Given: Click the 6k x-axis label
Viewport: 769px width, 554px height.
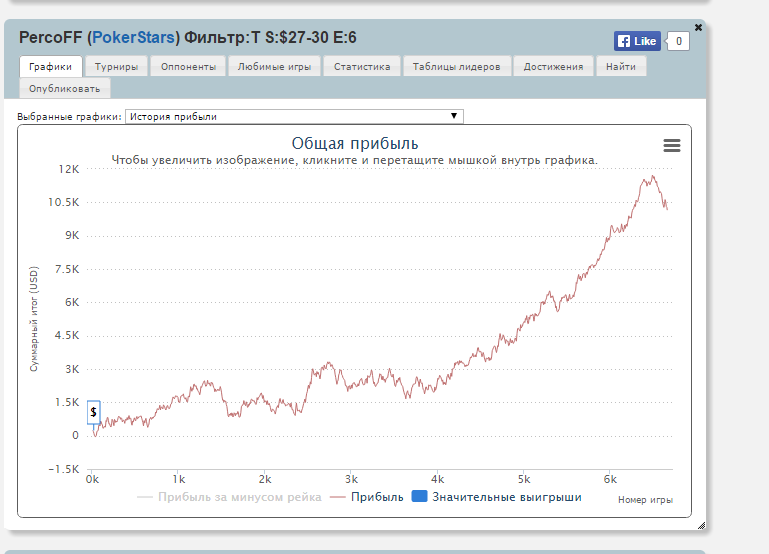Looking at the screenshot, I should click(610, 479).
